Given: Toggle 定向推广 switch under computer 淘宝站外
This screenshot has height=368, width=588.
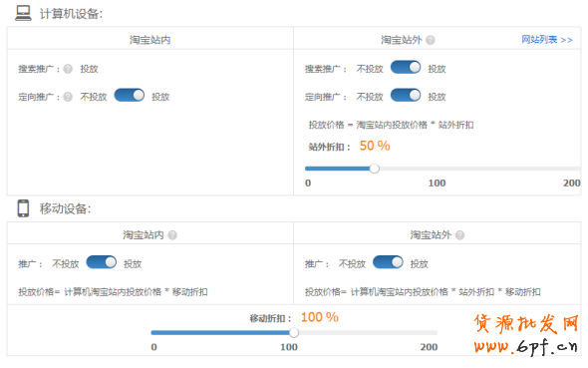Looking at the screenshot, I should click(406, 96).
